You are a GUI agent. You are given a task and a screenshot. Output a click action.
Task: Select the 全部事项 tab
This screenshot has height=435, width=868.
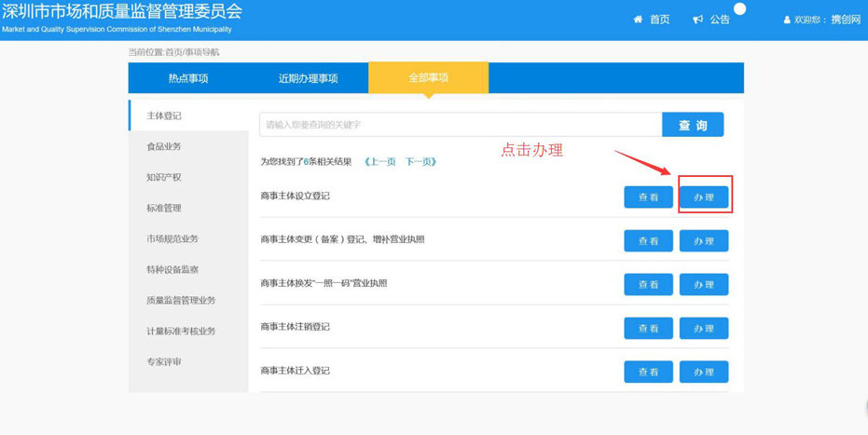428,78
